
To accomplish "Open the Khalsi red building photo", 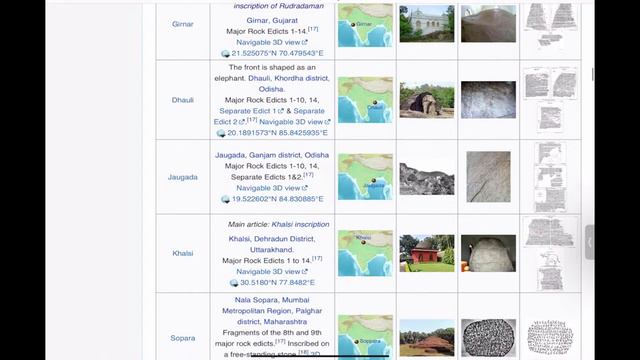I will pos(427,253).
